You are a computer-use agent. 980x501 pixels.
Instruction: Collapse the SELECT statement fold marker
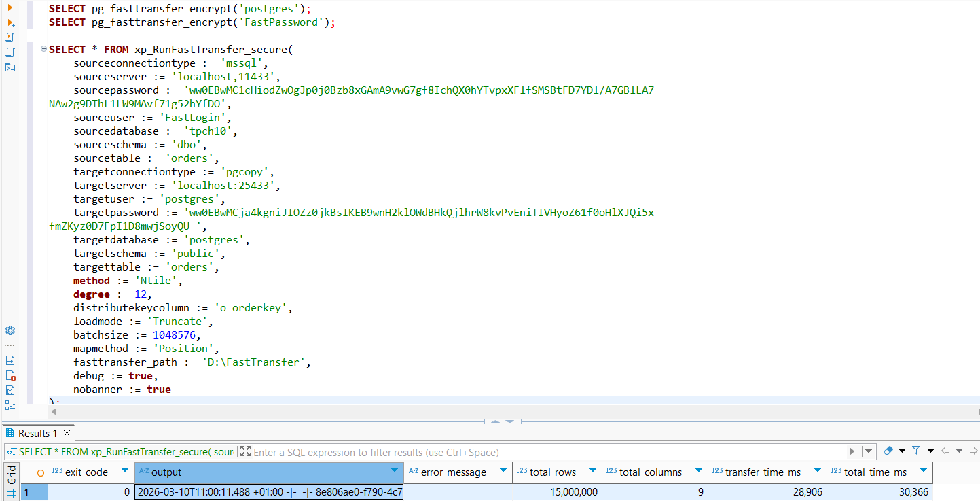coord(43,48)
